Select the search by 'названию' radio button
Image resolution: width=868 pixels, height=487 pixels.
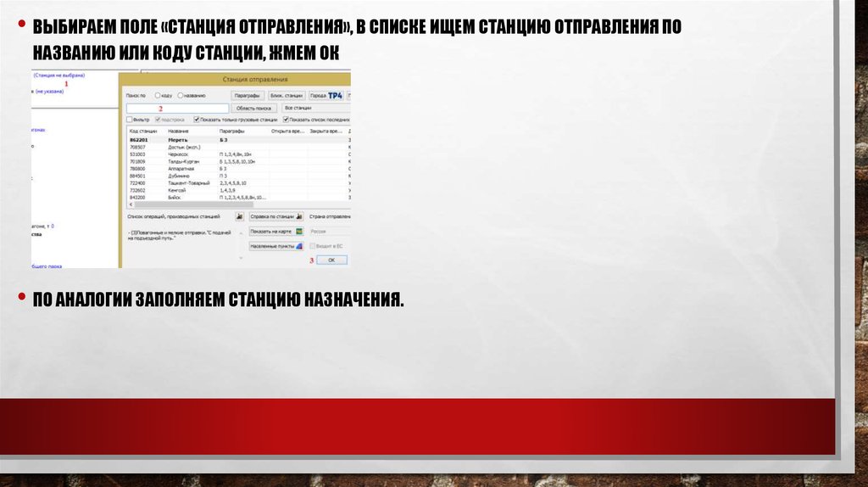181,96
